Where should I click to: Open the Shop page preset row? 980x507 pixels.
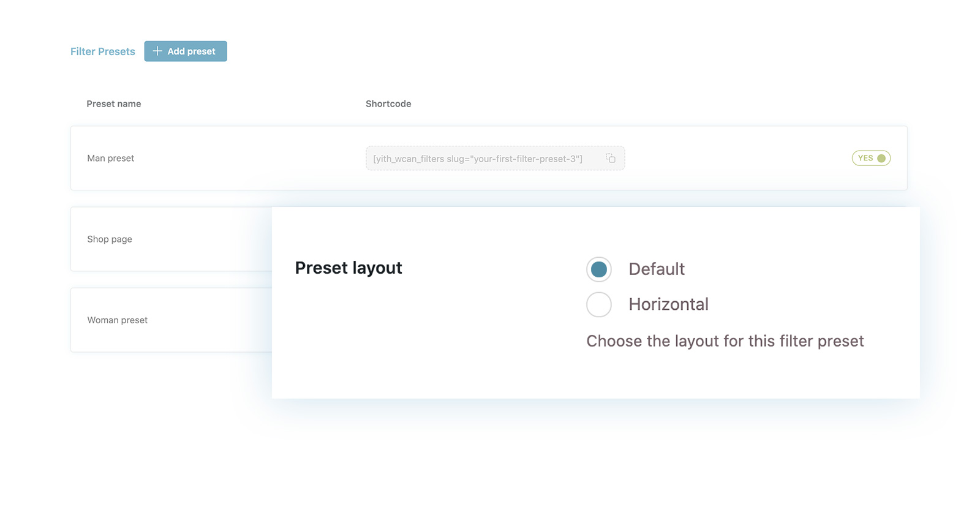tap(171, 239)
